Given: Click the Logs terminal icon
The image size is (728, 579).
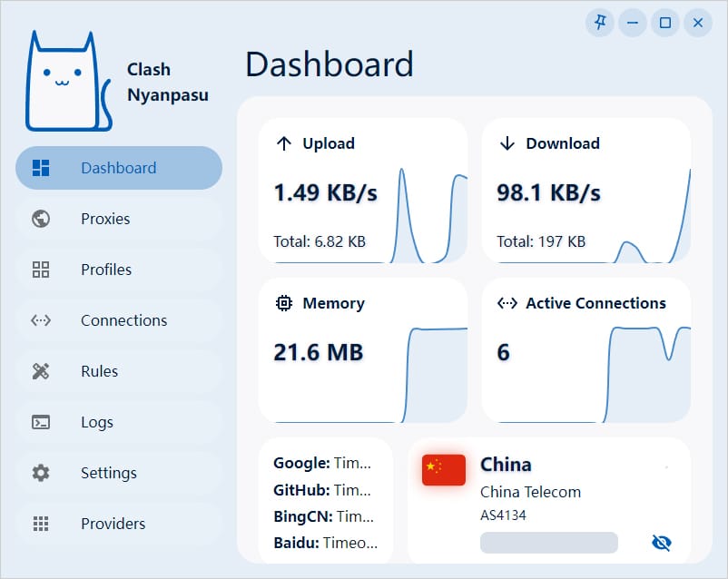Looking at the screenshot, I should click(x=41, y=422).
